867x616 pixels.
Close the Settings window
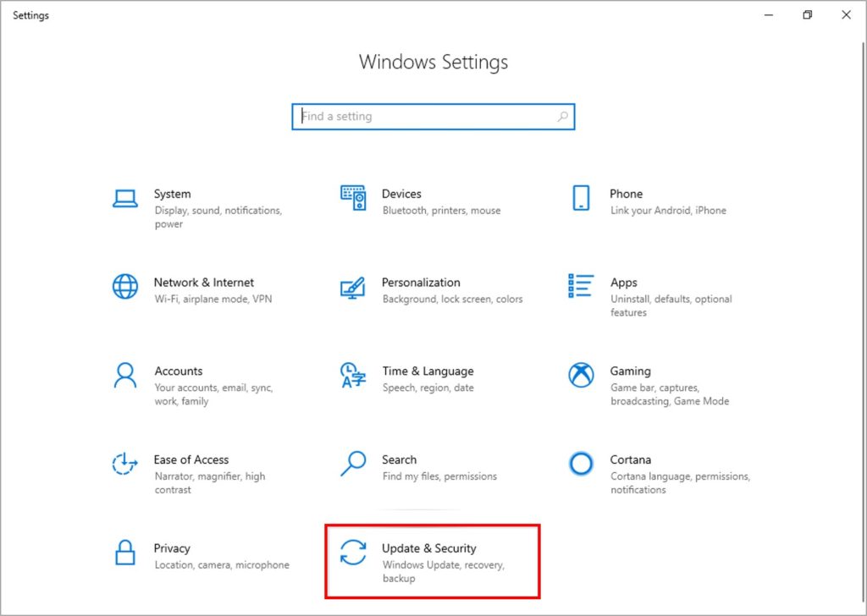(x=846, y=15)
